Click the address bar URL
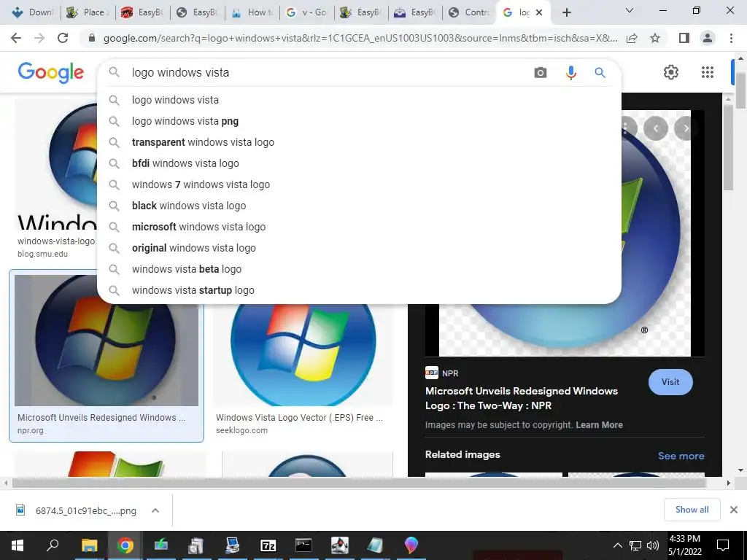The height and width of the screenshot is (560, 747). pos(360,38)
